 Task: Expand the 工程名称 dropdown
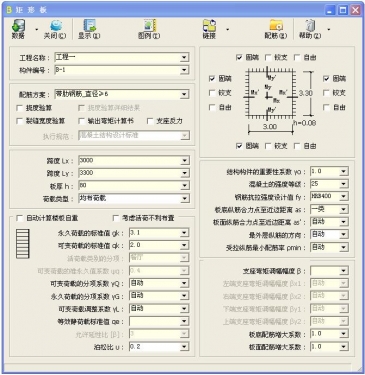tap(184, 57)
